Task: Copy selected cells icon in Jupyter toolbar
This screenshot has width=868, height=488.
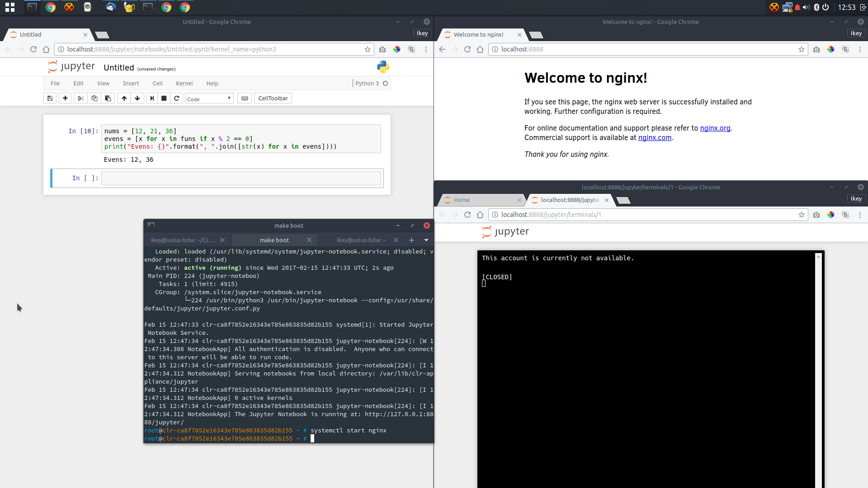Action: click(94, 99)
